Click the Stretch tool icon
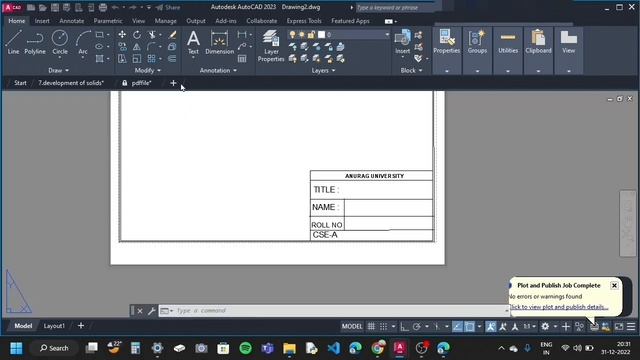640x360 pixels. point(122,59)
